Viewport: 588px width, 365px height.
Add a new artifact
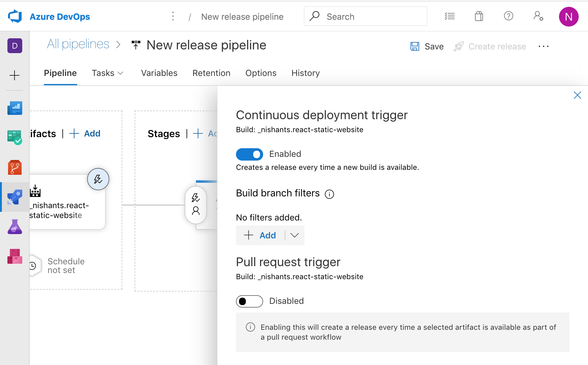[85, 133]
